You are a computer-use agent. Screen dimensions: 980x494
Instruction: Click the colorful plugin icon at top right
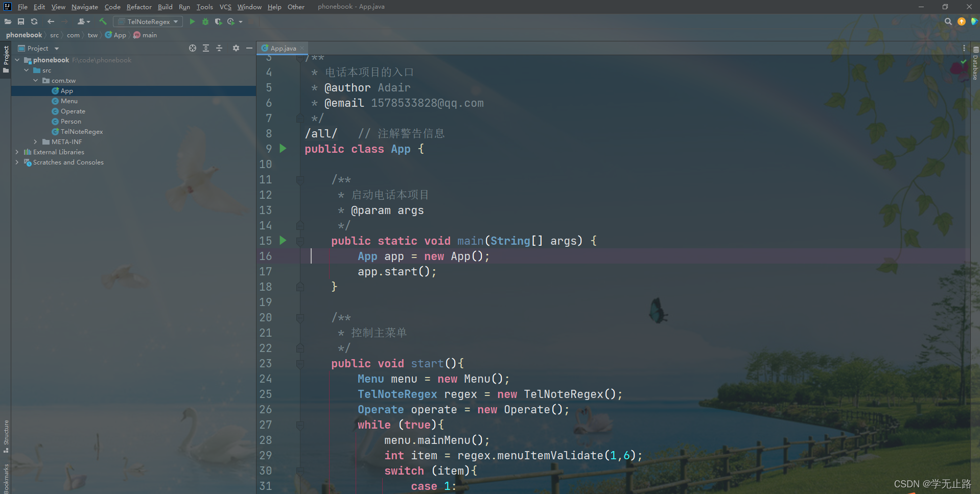coord(974,21)
